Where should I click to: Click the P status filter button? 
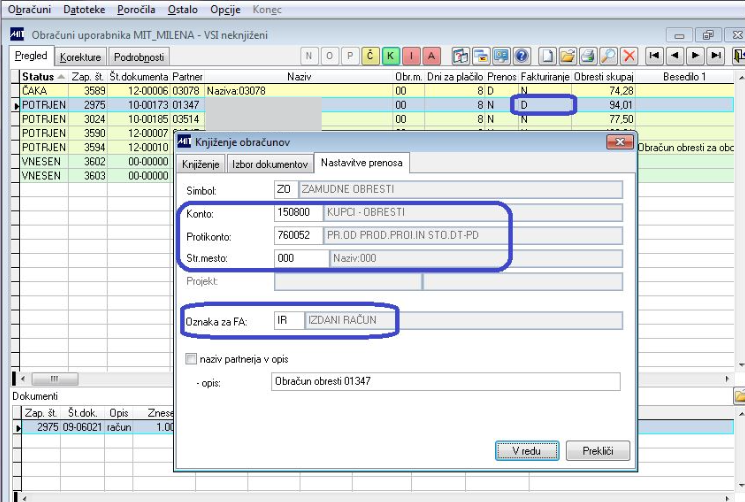[x=350, y=56]
